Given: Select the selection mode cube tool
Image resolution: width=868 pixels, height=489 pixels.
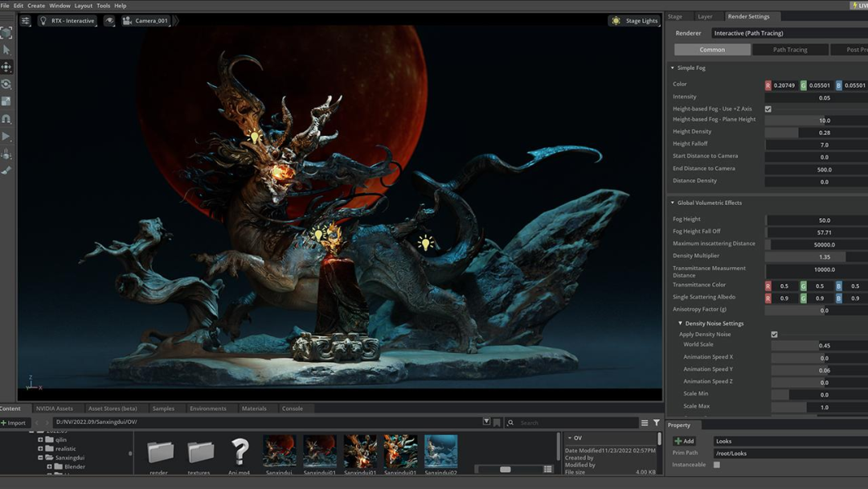Looking at the screenshot, I should (6, 33).
